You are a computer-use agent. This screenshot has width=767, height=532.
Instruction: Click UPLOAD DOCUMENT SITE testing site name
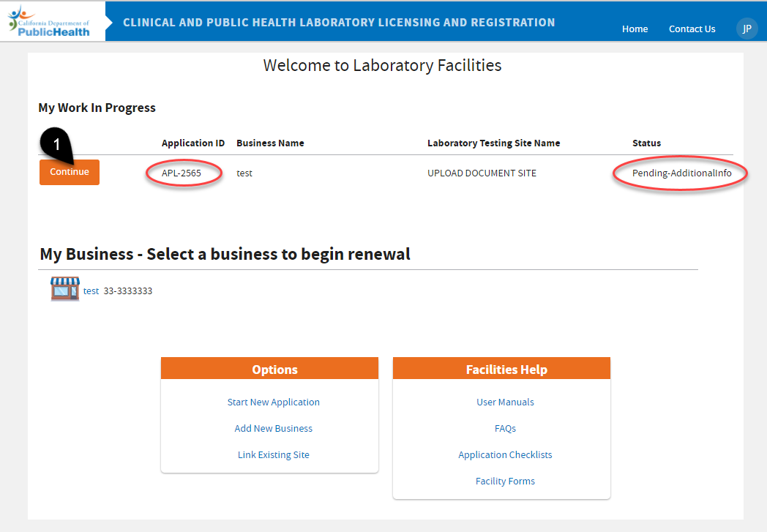(x=482, y=173)
